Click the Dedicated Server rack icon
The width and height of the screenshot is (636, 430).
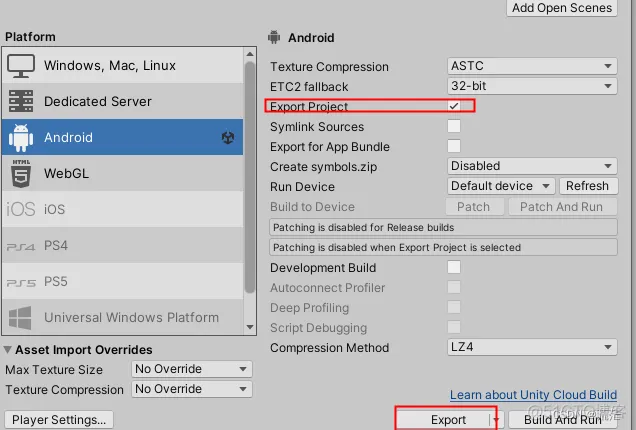click(x=21, y=101)
